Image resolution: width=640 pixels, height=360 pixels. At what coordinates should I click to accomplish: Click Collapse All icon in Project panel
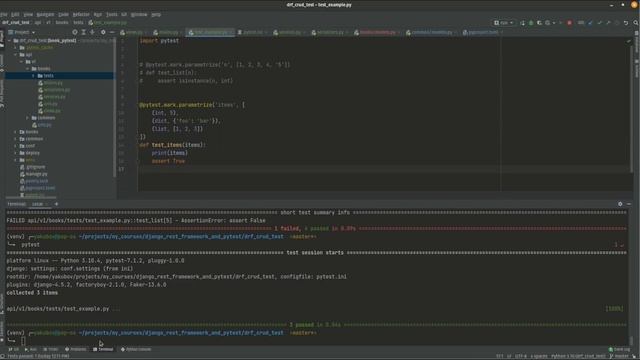(92, 32)
